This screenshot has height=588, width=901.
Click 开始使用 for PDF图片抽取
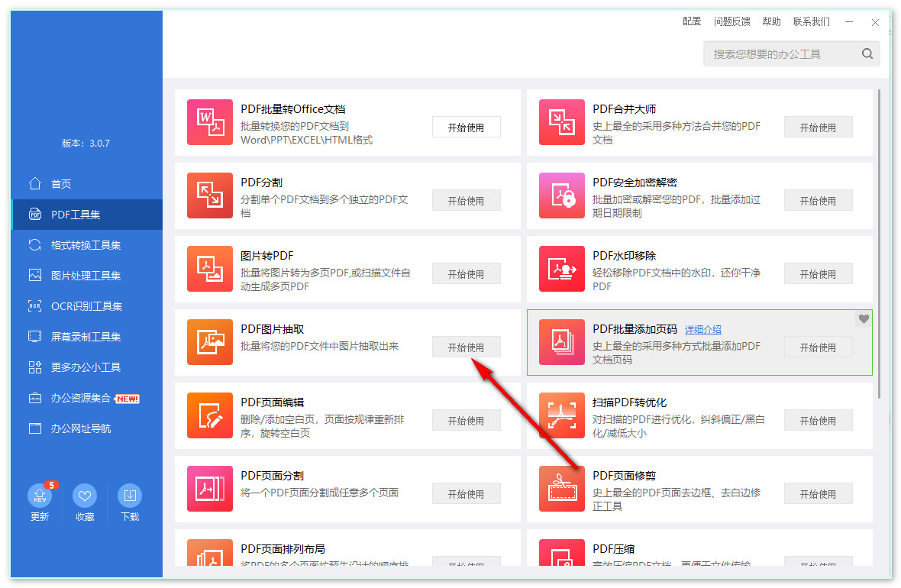tap(466, 347)
